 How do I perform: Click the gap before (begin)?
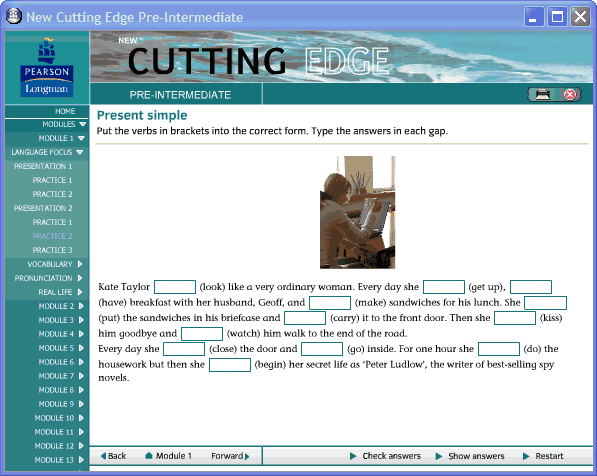pos(230,365)
